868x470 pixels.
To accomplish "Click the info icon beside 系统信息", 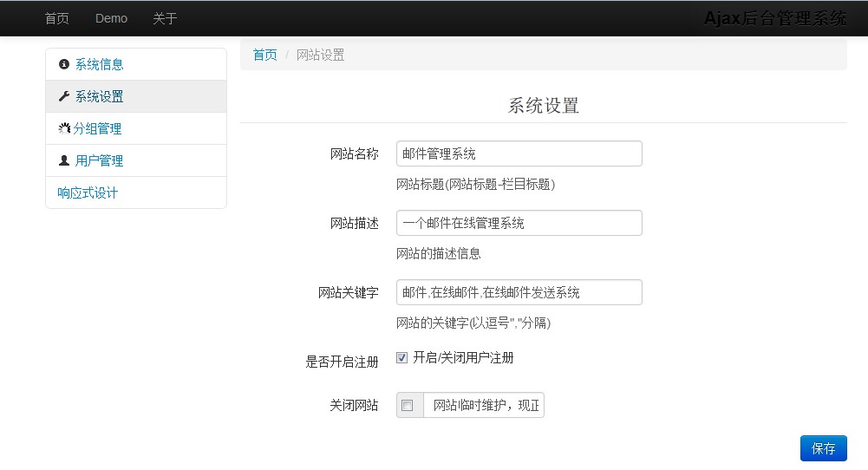I will (63, 64).
